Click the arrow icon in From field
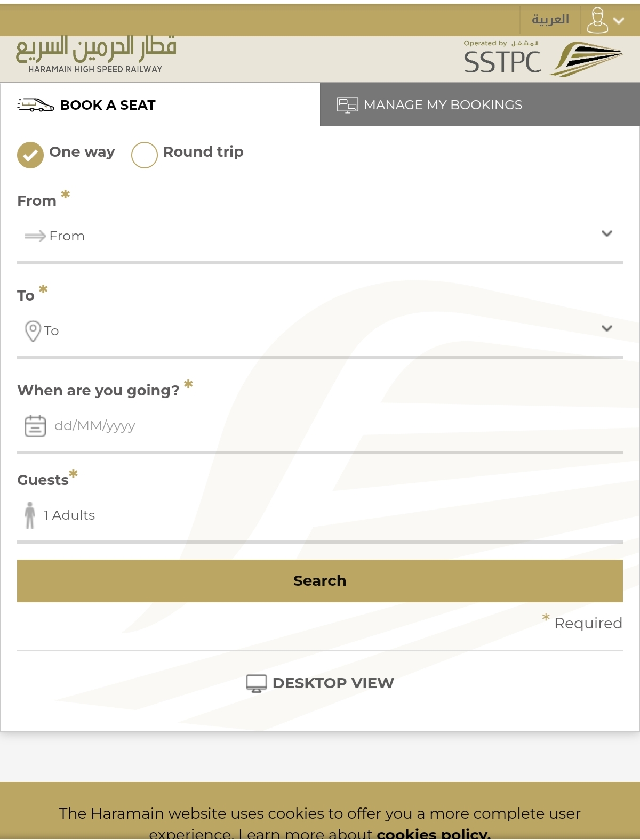Viewport: 640px width, 840px height. pyautogui.click(x=35, y=236)
